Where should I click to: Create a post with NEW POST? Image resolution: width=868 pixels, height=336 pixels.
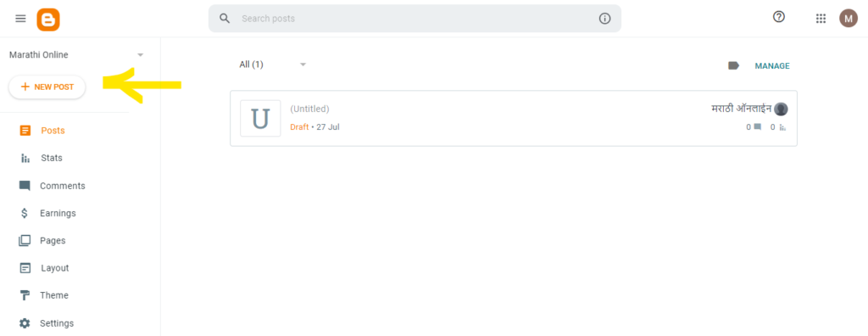coord(47,87)
